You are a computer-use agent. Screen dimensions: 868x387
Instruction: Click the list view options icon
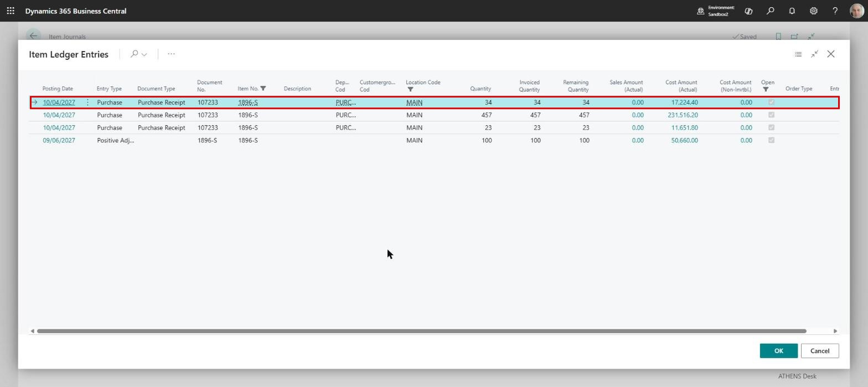(798, 54)
